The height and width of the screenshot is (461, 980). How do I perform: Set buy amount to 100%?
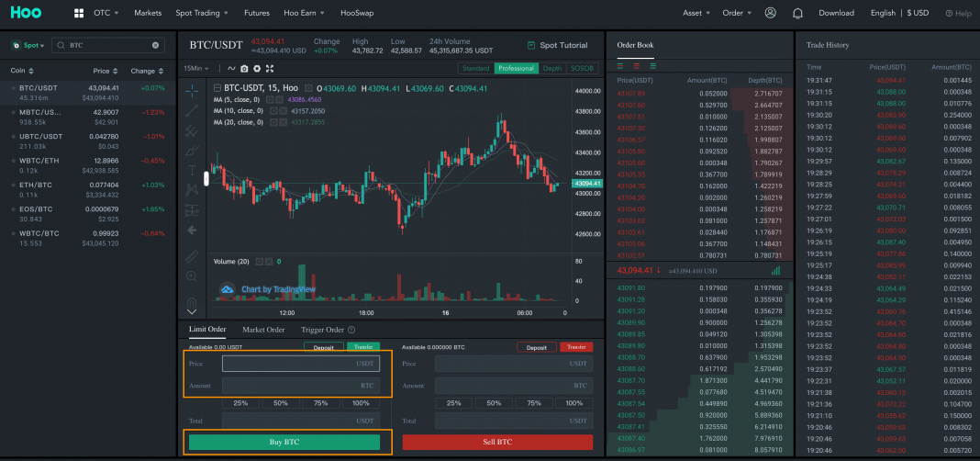point(361,403)
